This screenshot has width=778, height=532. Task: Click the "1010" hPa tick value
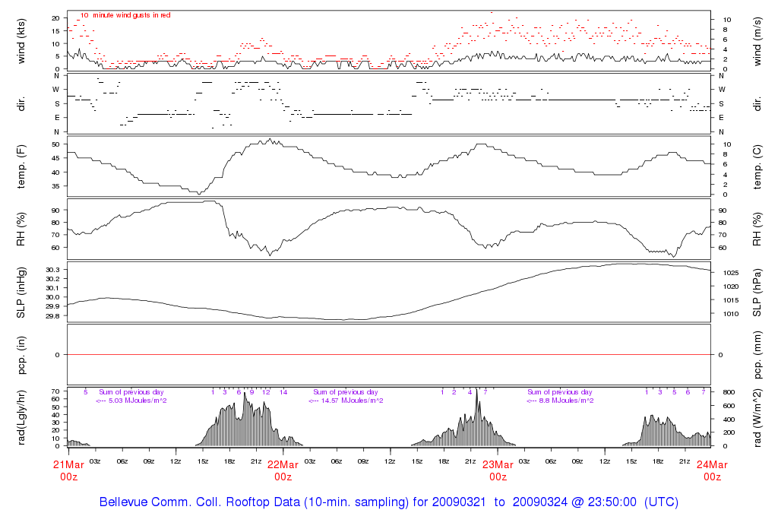[731, 314]
